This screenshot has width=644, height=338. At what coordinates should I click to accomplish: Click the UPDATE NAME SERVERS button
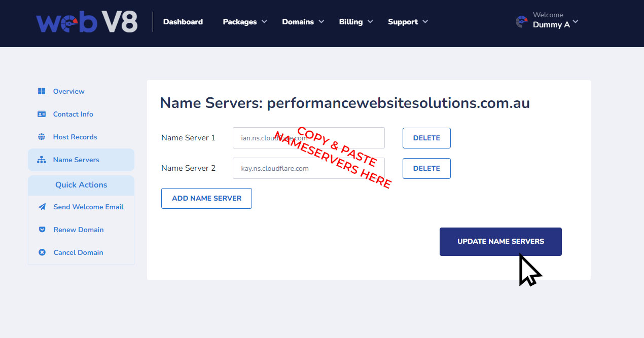[500, 242]
